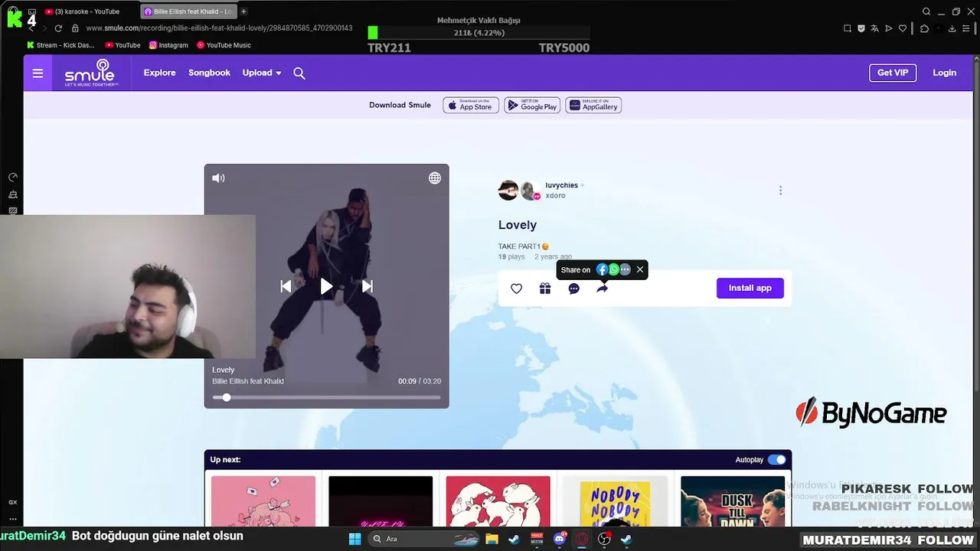Open the three-dot options menu for the recording
Screen dimensions: 980x551
coord(780,191)
